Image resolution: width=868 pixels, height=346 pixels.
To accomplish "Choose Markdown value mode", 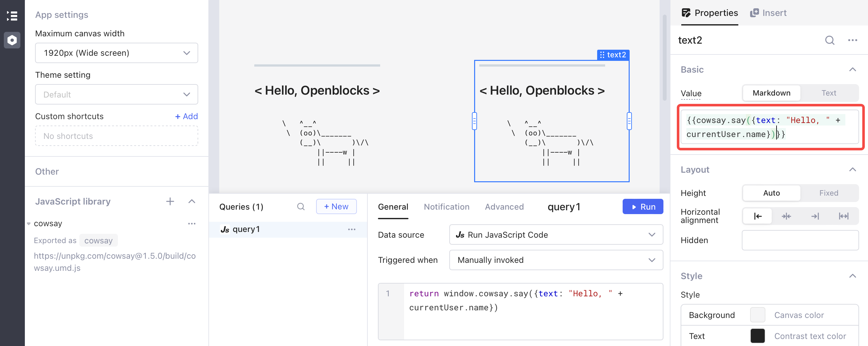I will point(771,93).
